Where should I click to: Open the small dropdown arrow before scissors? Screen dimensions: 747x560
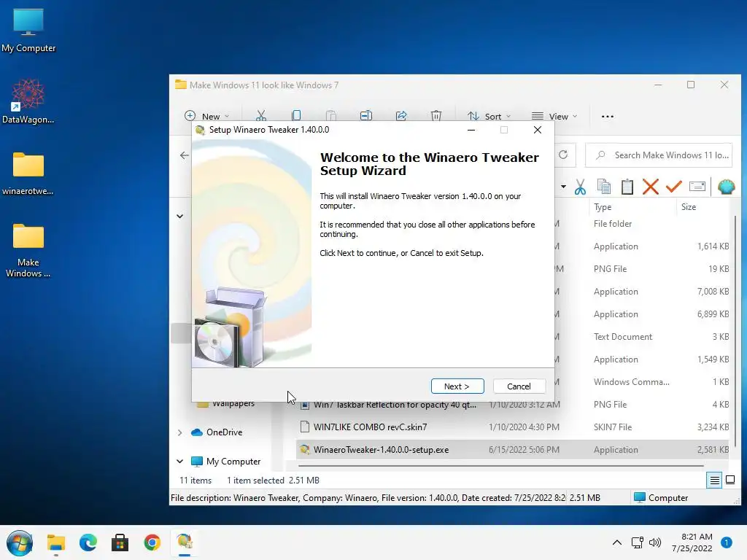click(564, 187)
